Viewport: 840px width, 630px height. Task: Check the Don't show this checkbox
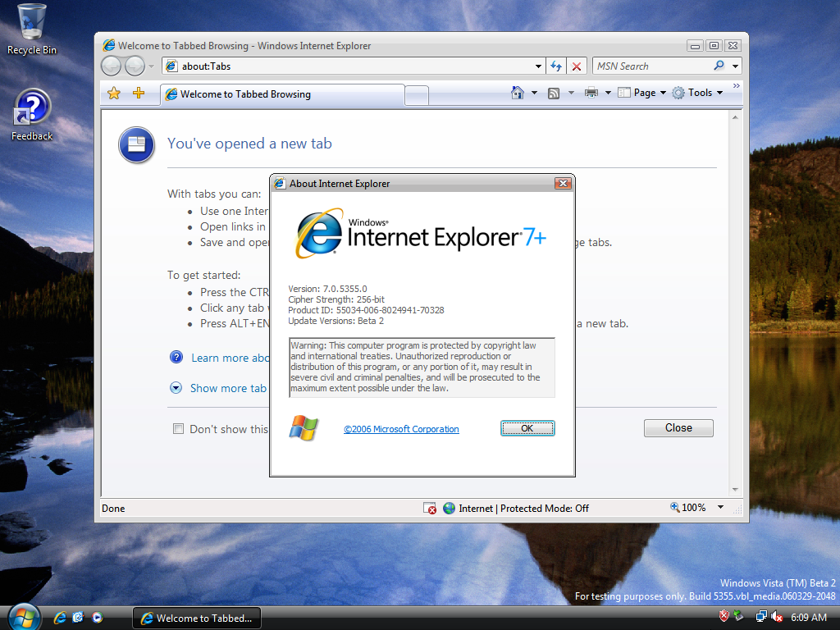click(x=178, y=428)
